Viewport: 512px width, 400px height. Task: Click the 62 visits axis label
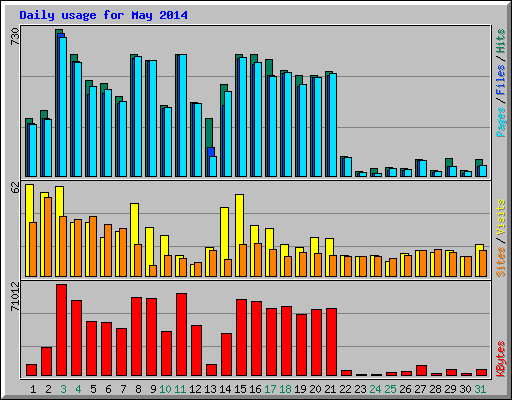pyautogui.click(x=15, y=188)
